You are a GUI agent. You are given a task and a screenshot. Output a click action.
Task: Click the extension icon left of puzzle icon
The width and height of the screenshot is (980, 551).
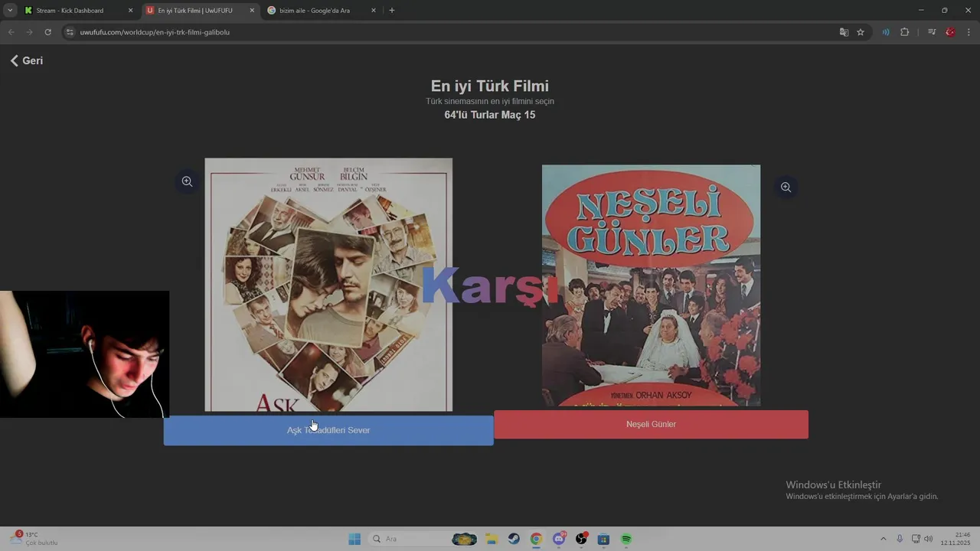tap(886, 32)
